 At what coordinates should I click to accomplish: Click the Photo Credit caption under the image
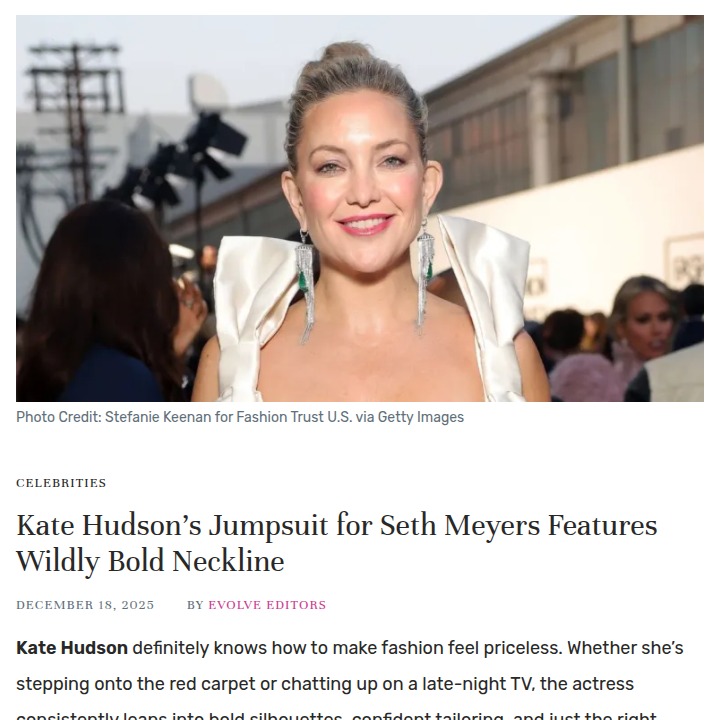coord(240,417)
